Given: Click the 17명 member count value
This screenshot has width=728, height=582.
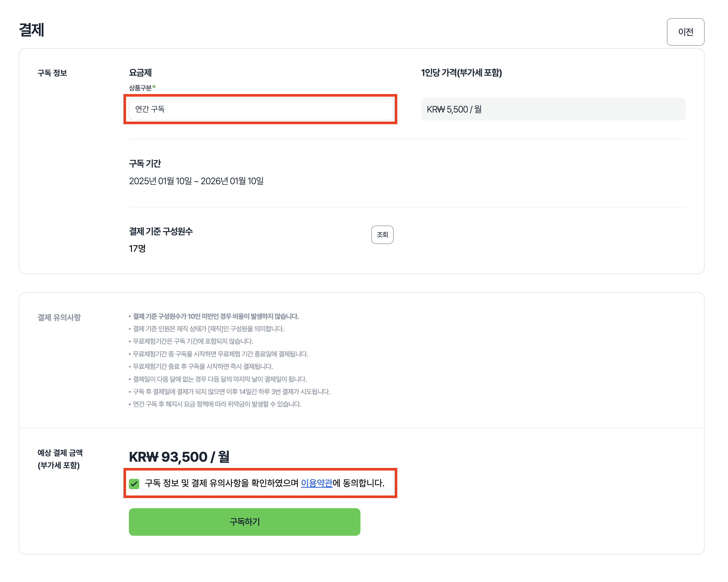Looking at the screenshot, I should (137, 249).
